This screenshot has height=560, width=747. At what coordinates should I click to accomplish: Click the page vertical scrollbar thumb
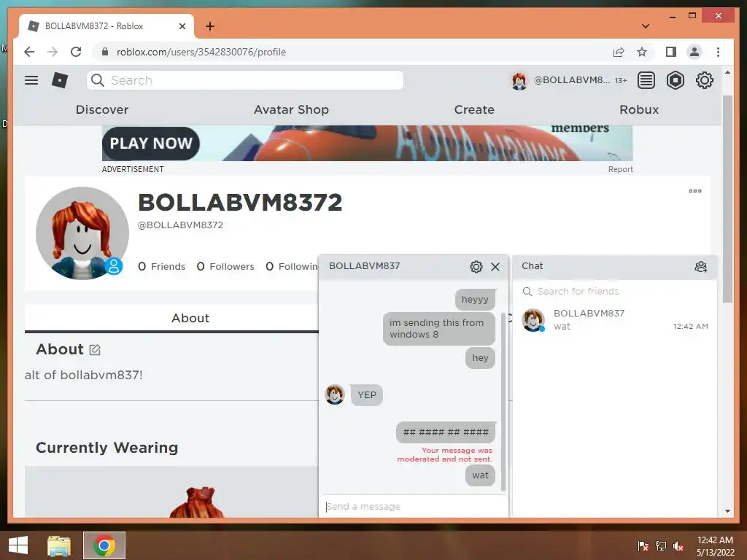coord(727,198)
